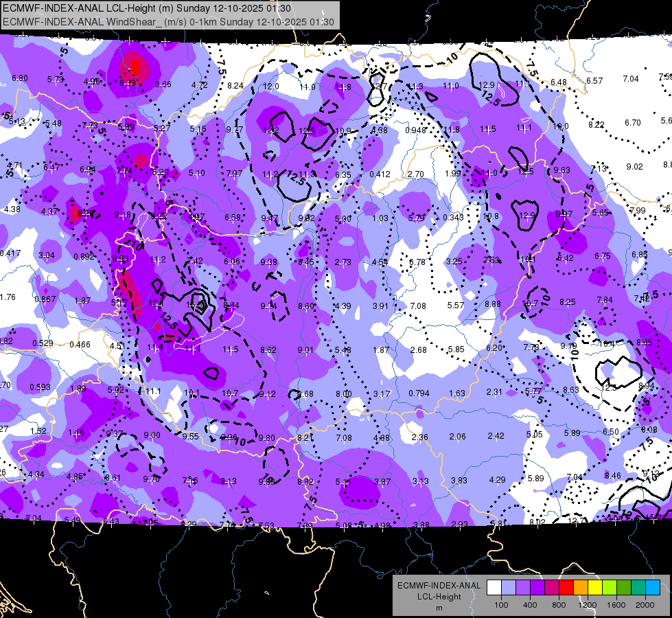The image size is (672, 618).
Task: Click the map value 0.948
Action: pos(416,130)
